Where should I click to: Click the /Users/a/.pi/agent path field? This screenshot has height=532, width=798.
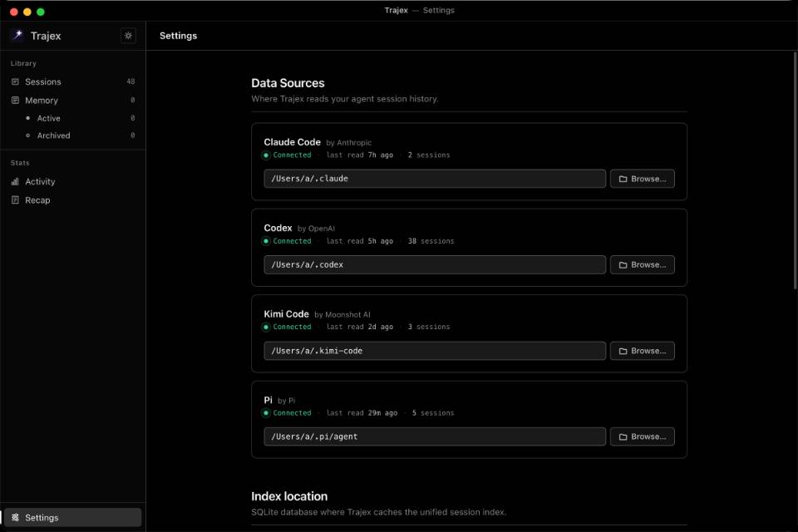(435, 436)
